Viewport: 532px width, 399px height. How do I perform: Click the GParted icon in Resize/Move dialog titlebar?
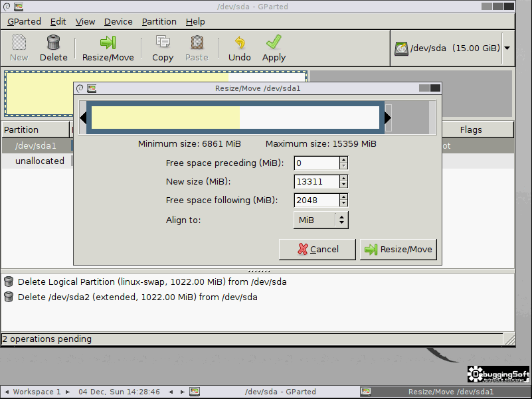point(92,88)
